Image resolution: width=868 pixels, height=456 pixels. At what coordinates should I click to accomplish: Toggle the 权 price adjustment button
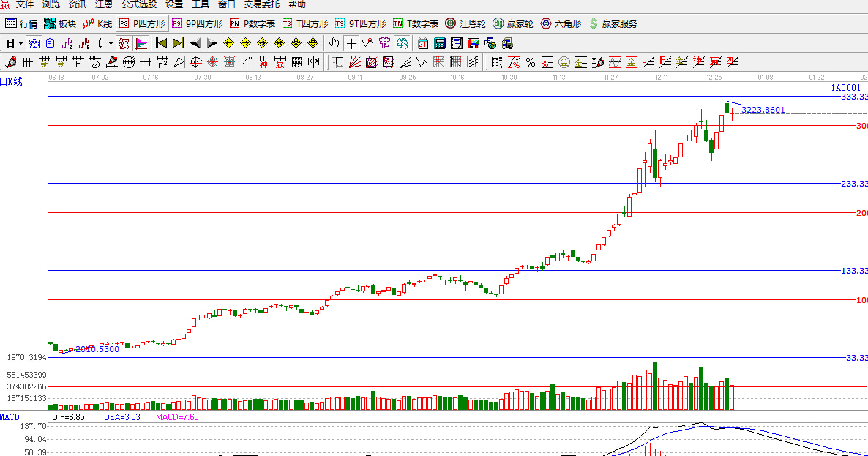(x=124, y=43)
